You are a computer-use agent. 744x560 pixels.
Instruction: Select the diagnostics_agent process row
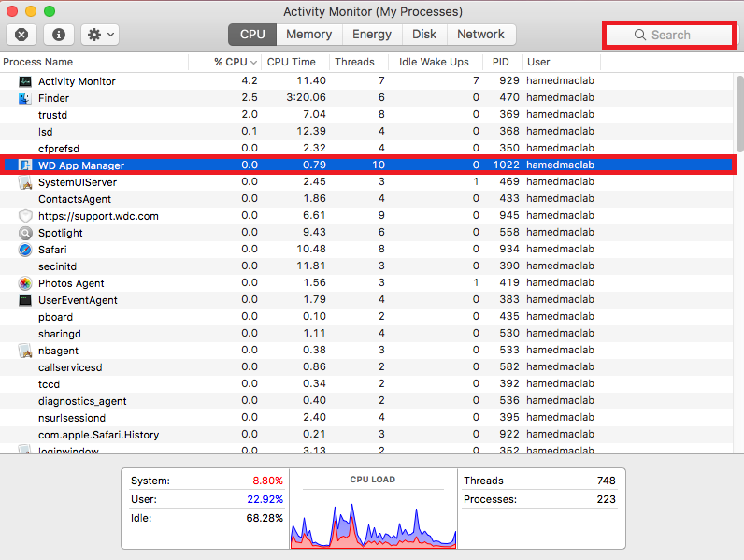click(366, 401)
